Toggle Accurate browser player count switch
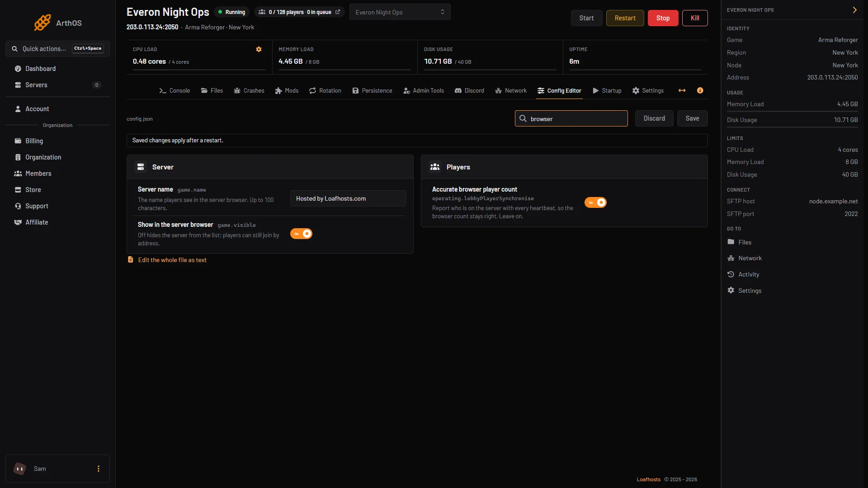The height and width of the screenshot is (488, 868). tap(595, 202)
